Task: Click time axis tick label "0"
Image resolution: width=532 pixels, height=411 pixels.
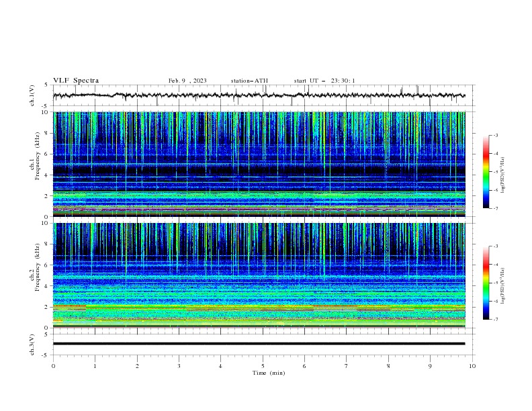Action: tap(53, 366)
